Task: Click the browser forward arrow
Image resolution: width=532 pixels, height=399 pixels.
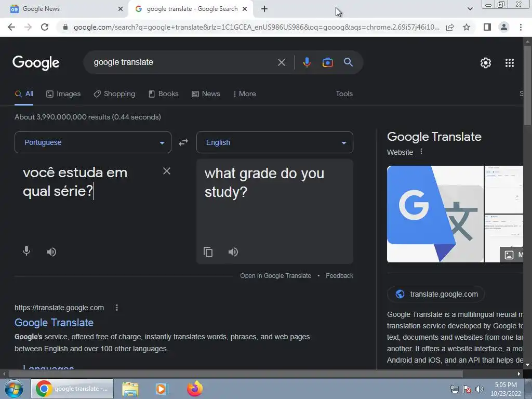Action: tap(28, 27)
